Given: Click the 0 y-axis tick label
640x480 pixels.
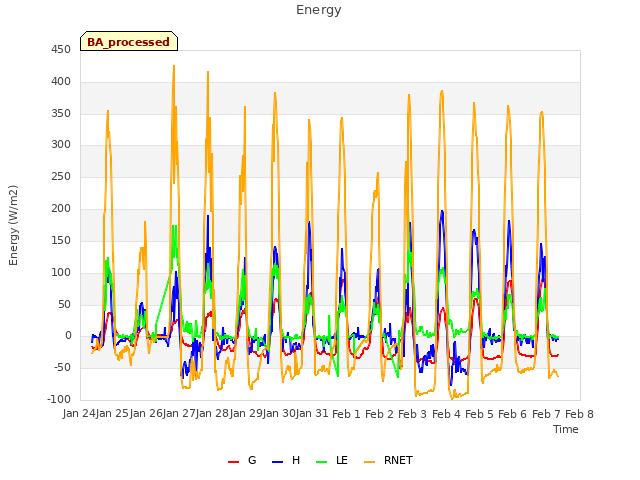Looking at the screenshot, I should tap(68, 336).
